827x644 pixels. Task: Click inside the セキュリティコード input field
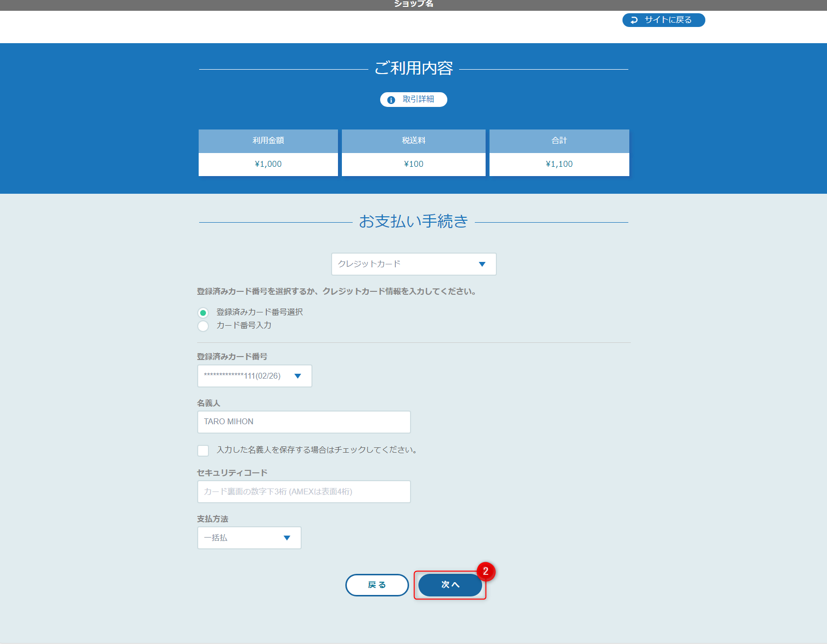(304, 491)
